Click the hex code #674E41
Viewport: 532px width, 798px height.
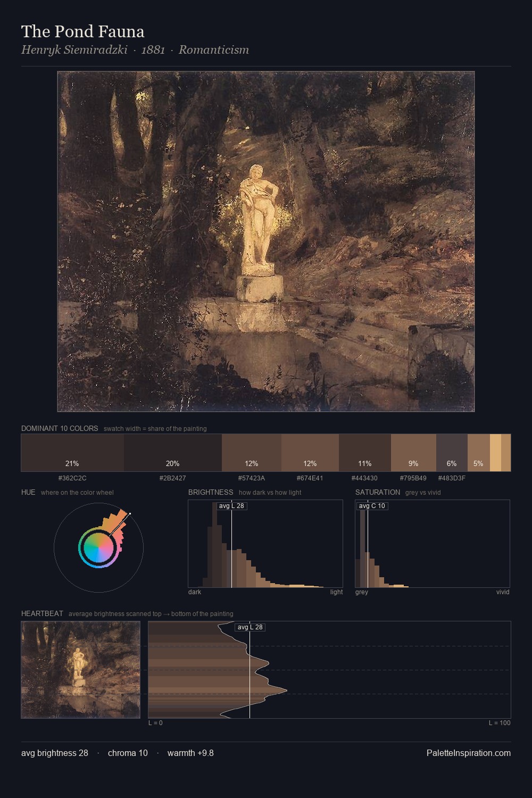pos(310,478)
